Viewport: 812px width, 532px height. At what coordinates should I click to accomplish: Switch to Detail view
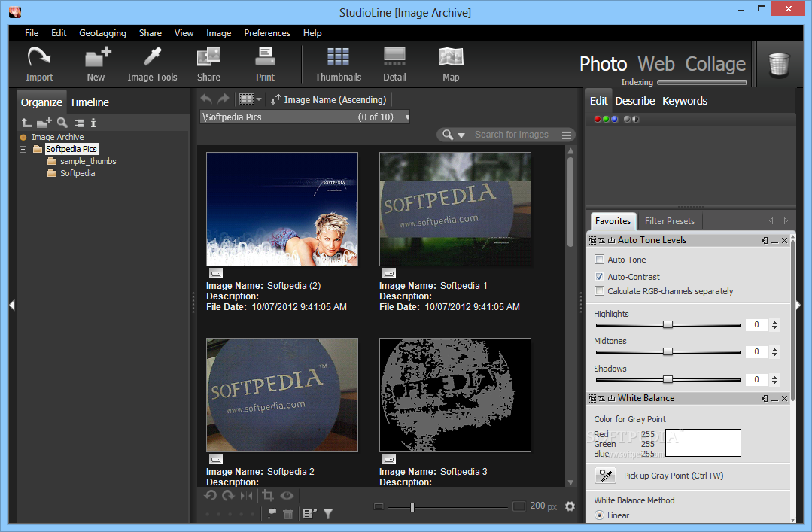pyautogui.click(x=394, y=64)
